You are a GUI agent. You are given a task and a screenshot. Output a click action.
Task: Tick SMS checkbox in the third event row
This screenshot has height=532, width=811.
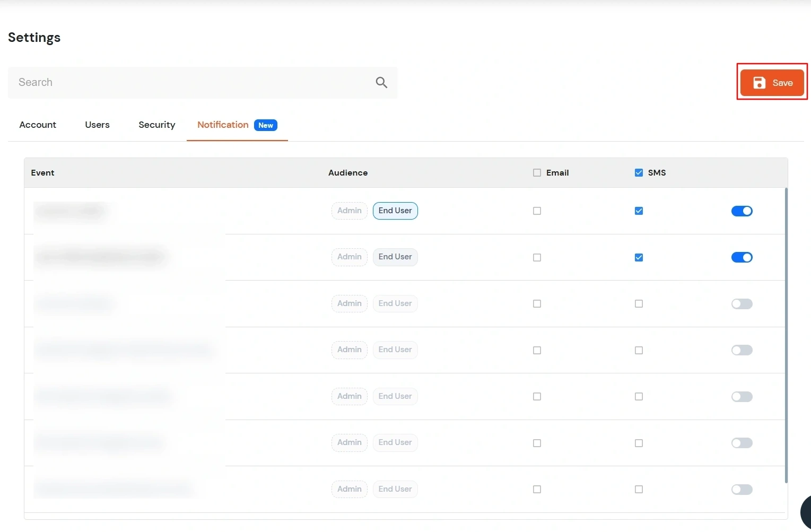(639, 304)
